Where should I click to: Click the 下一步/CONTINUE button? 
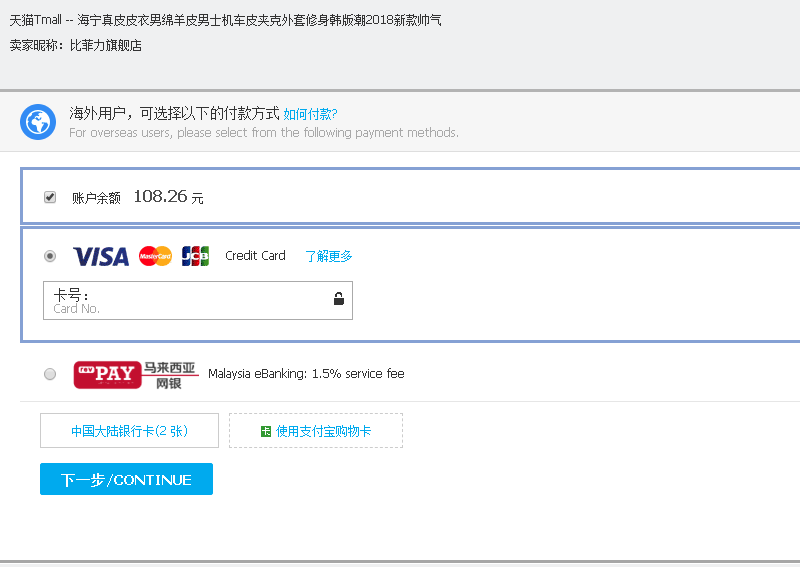[126, 480]
